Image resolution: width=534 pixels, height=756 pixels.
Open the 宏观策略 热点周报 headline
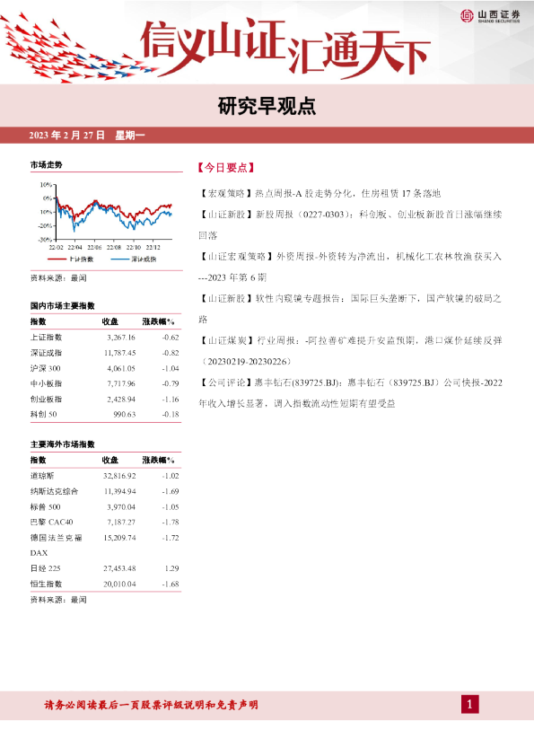pyautogui.click(x=320, y=193)
